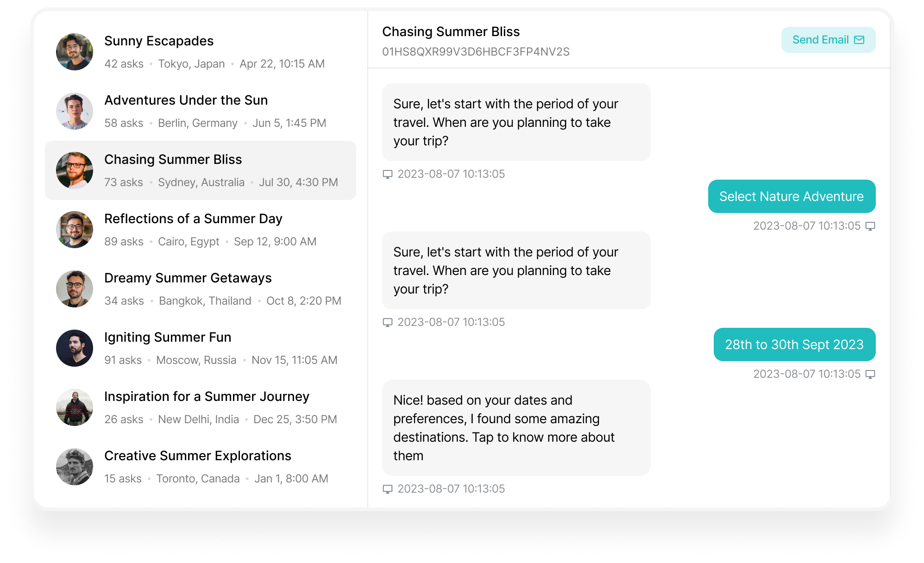Open Igniting Summer Fun conversation

point(201,348)
